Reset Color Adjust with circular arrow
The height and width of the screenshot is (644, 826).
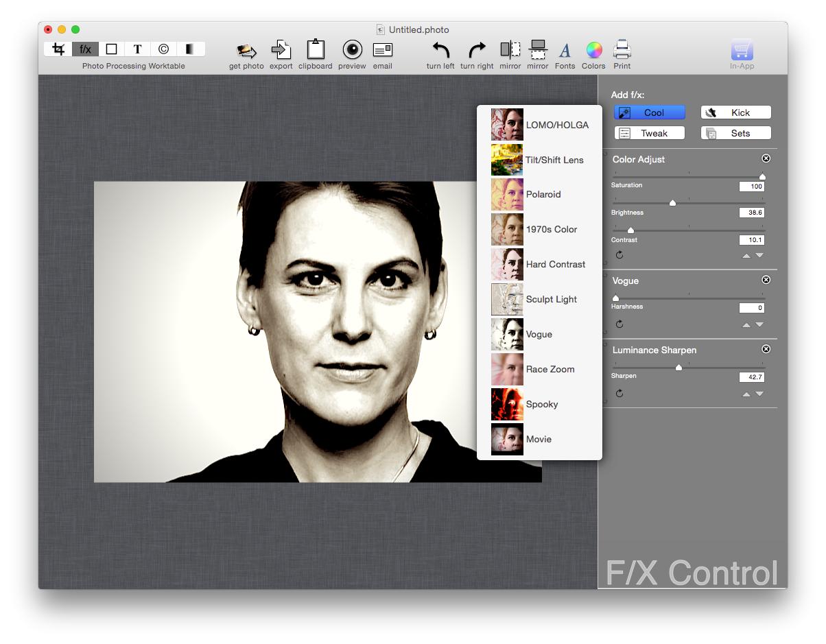coord(619,255)
